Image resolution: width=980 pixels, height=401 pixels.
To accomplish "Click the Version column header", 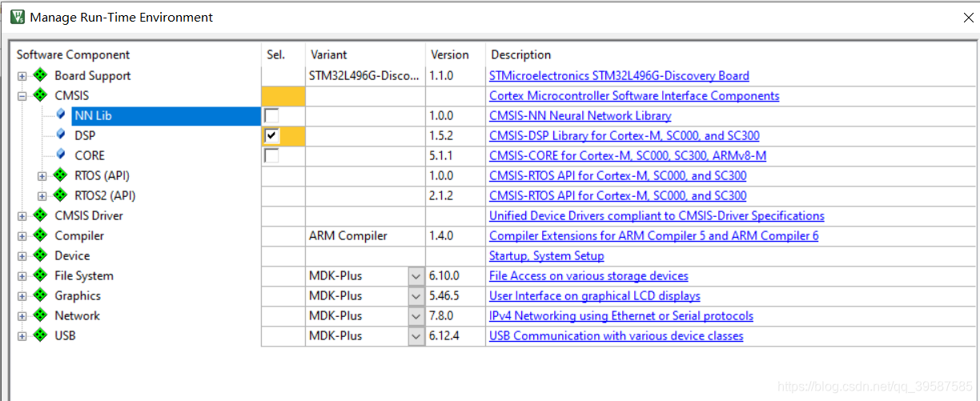I will click(x=450, y=54).
